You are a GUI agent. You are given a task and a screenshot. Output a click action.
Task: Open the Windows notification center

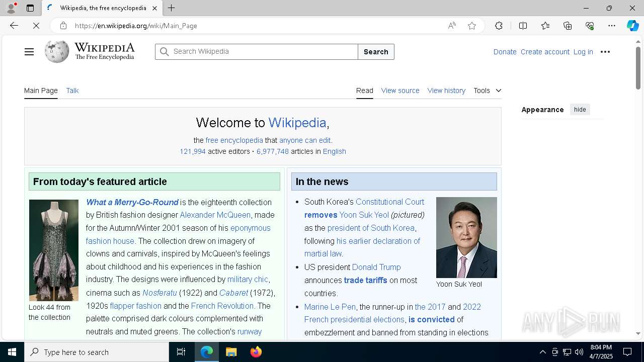click(x=627, y=352)
